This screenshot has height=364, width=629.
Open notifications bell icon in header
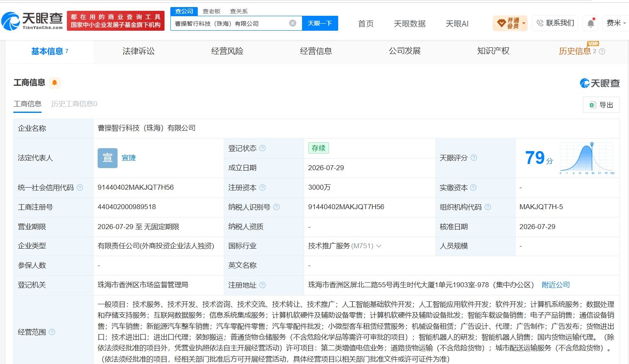(591, 23)
